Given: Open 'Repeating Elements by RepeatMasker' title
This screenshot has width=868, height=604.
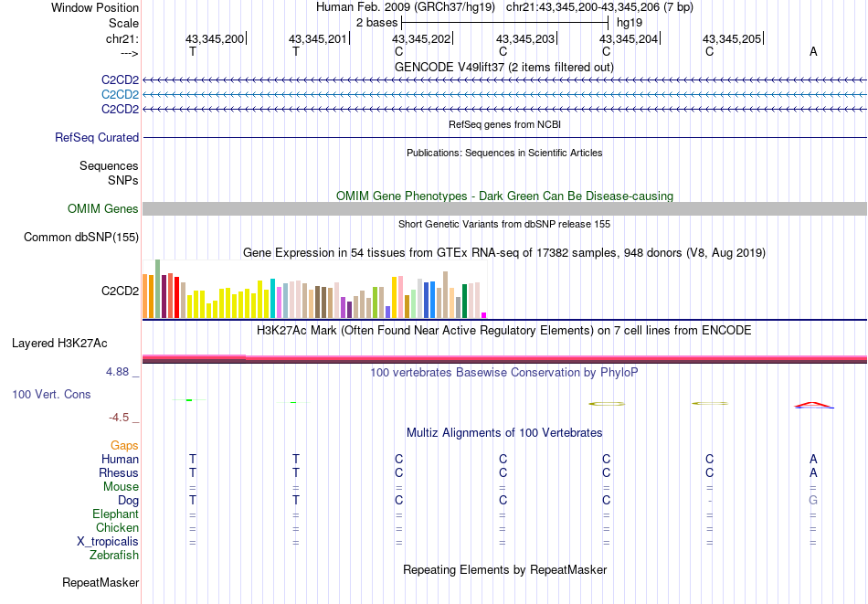Looking at the screenshot, I should tap(504, 569).
